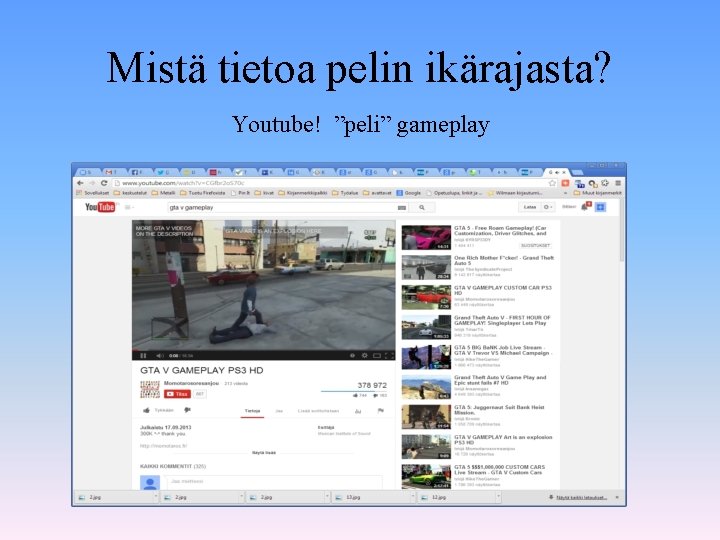Click the red Tilaa subscribe button
The width and height of the screenshot is (720, 540).
pyautogui.click(x=177, y=394)
